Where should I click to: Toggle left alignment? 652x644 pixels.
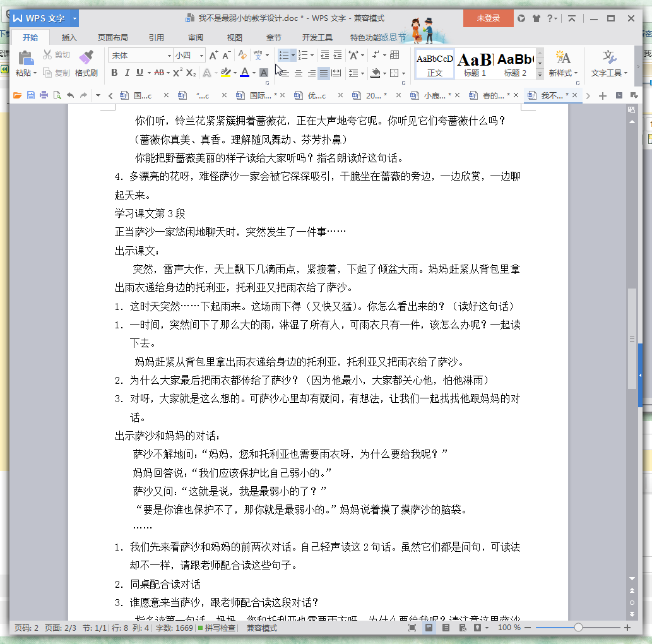pos(285,73)
